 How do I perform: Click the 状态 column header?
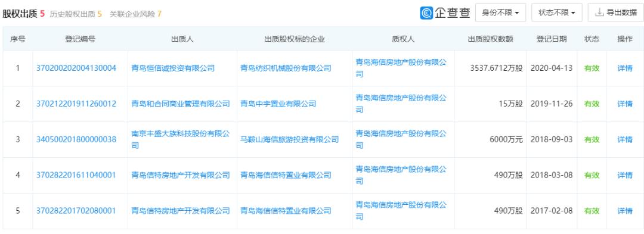[592, 39]
